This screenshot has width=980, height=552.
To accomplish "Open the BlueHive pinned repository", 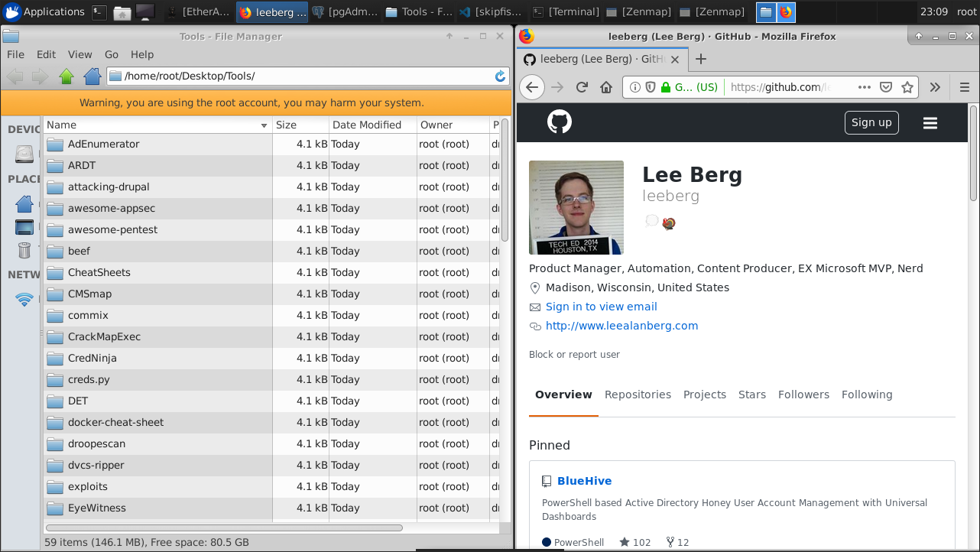I will 585,481.
